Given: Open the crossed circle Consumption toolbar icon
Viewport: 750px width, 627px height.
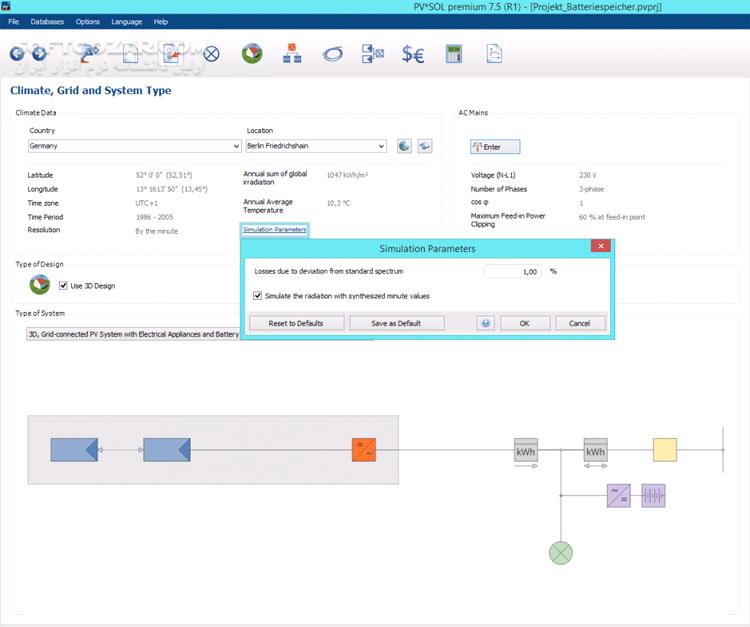Looking at the screenshot, I should click(x=211, y=54).
